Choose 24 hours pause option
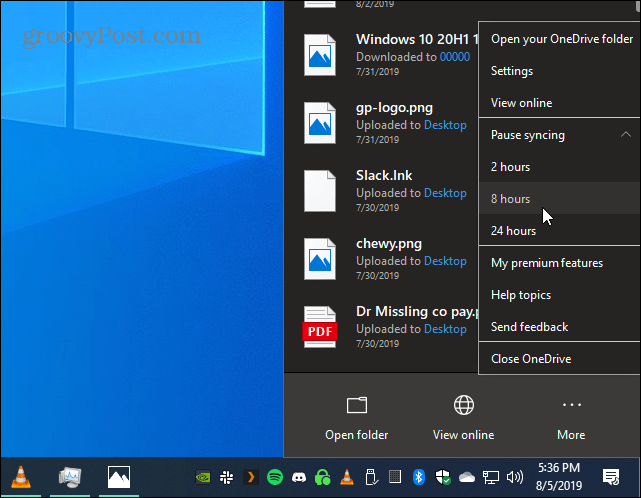This screenshot has width=641, height=498. tap(559, 231)
